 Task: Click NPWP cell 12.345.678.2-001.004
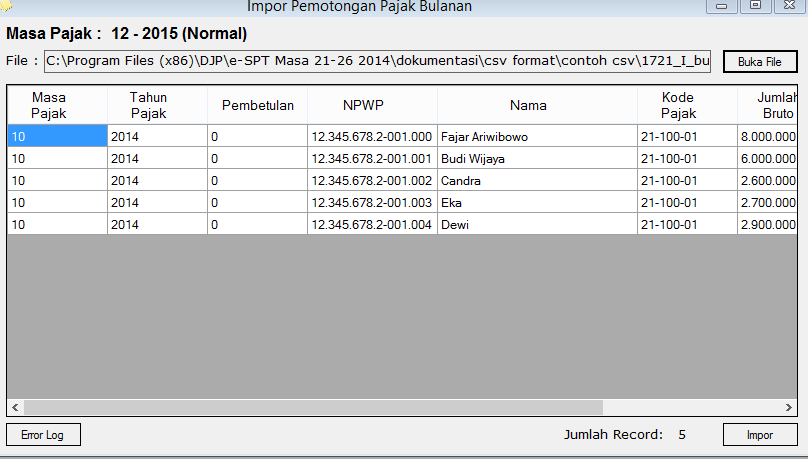tap(373, 225)
